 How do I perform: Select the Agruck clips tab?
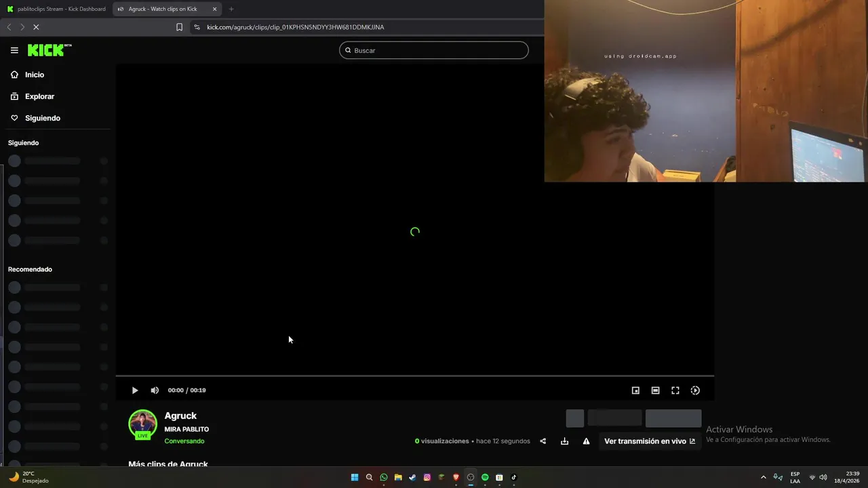pyautogui.click(x=163, y=9)
